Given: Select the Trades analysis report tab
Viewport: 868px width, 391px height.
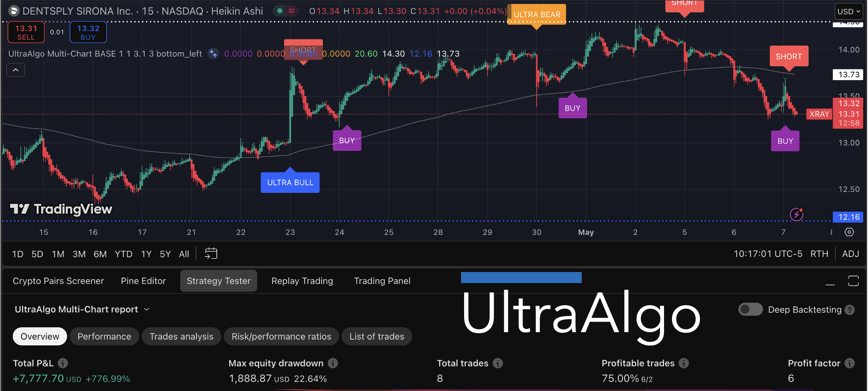Looking at the screenshot, I should coord(181,337).
